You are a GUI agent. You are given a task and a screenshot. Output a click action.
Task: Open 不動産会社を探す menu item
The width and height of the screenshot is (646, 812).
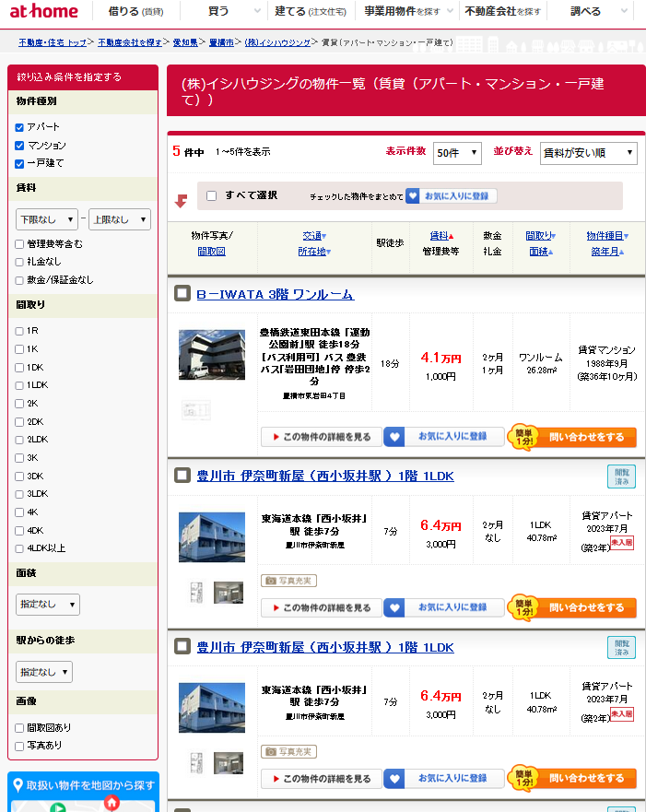(502, 11)
